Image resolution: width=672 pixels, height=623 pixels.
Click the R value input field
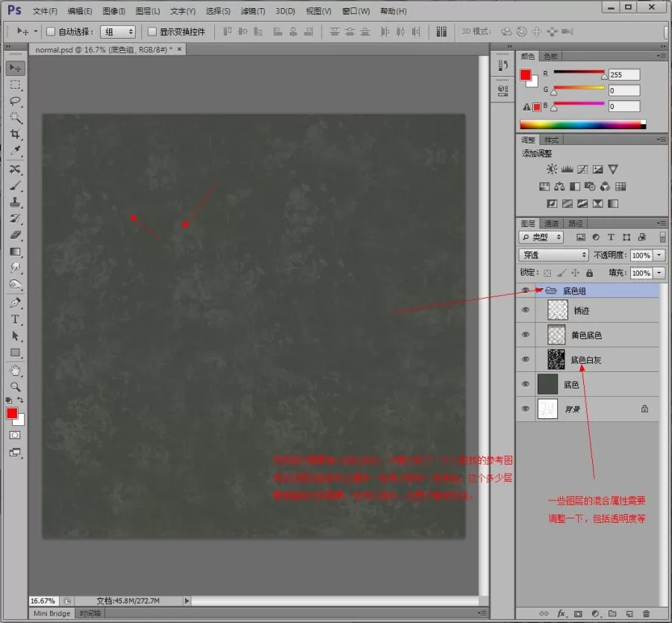[624, 75]
